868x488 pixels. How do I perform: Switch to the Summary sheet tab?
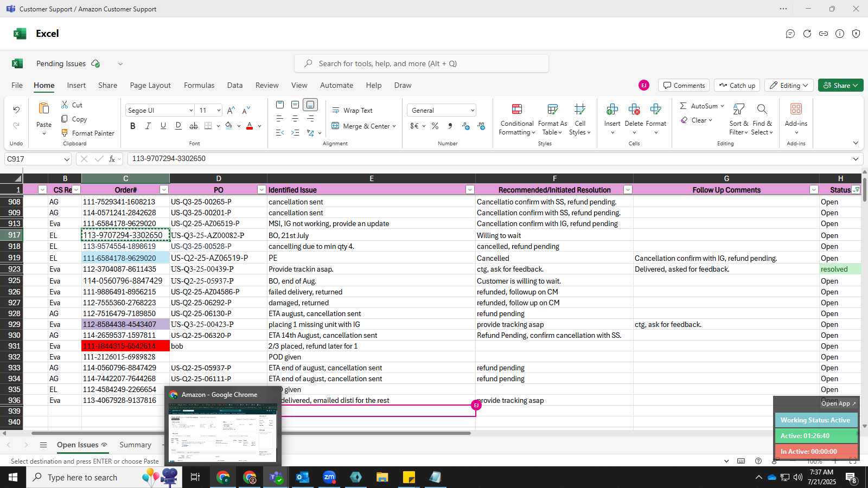tap(135, 445)
